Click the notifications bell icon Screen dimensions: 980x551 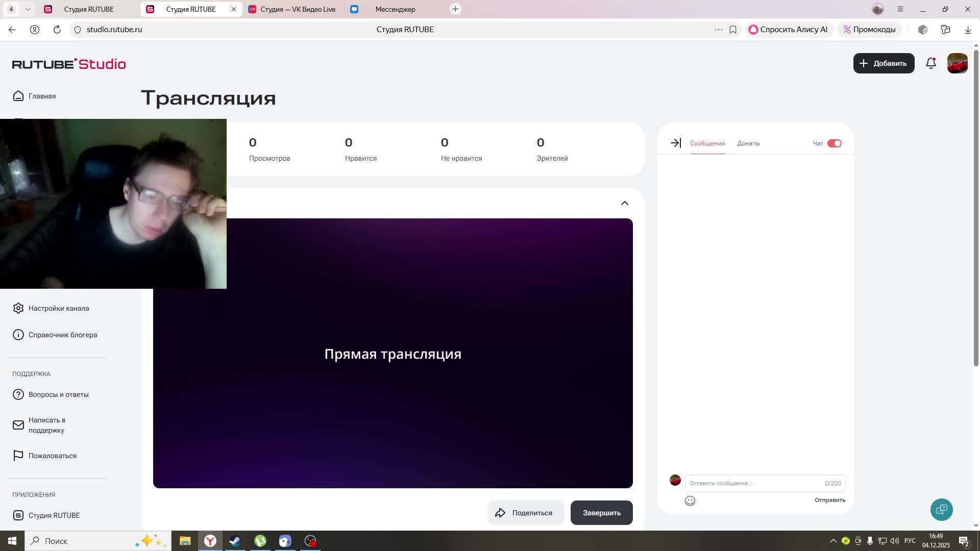[931, 63]
